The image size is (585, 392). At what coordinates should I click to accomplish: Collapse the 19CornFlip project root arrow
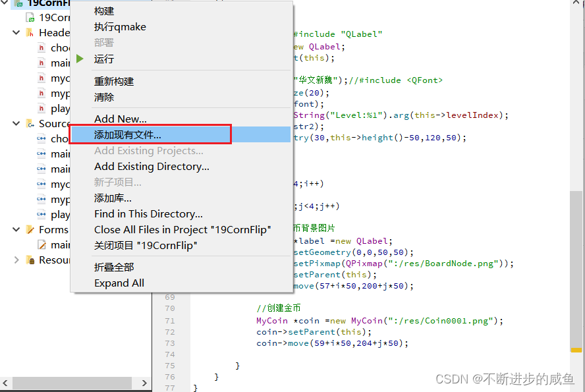pyautogui.click(x=4, y=3)
